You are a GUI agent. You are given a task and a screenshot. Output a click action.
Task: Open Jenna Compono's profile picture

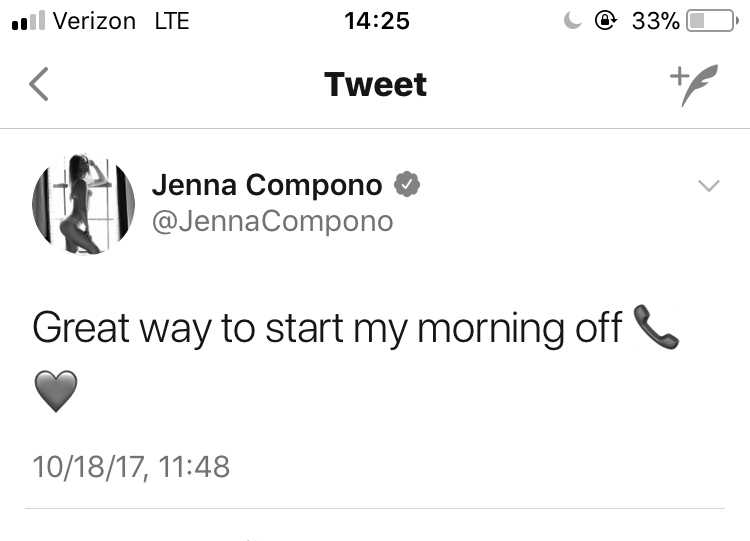[x=84, y=204]
